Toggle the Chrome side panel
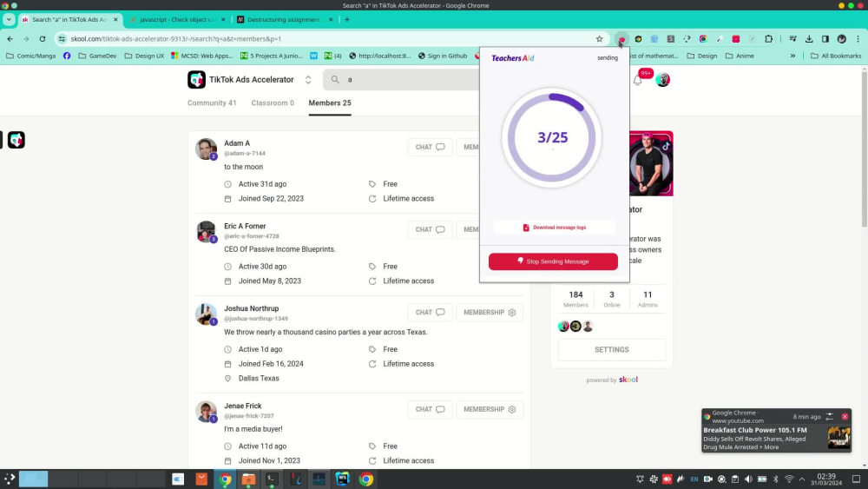Image resolution: width=868 pixels, height=489 pixels. [825, 39]
